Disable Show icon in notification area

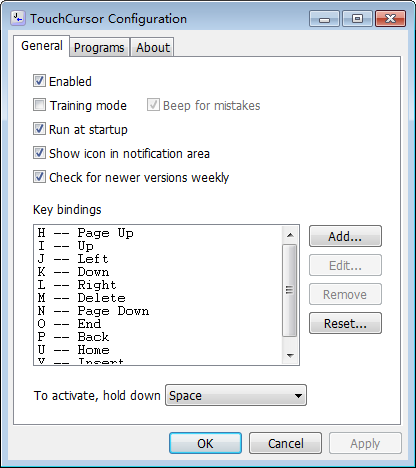point(39,153)
